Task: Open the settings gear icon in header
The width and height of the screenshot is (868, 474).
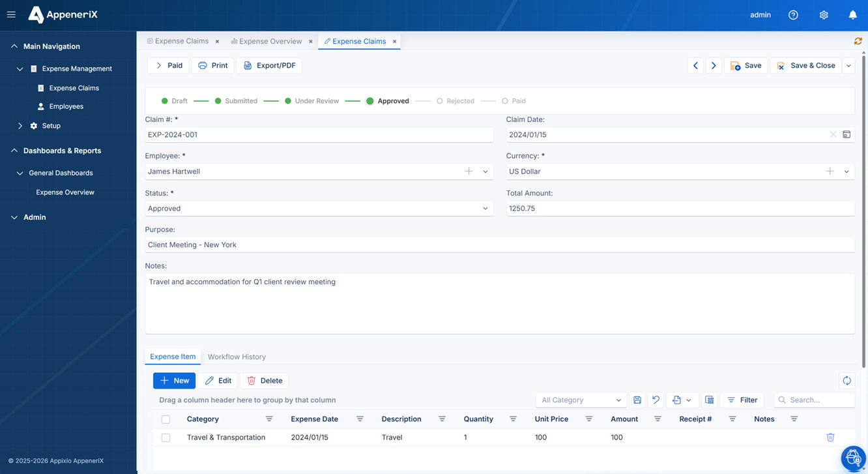Action: pos(824,15)
